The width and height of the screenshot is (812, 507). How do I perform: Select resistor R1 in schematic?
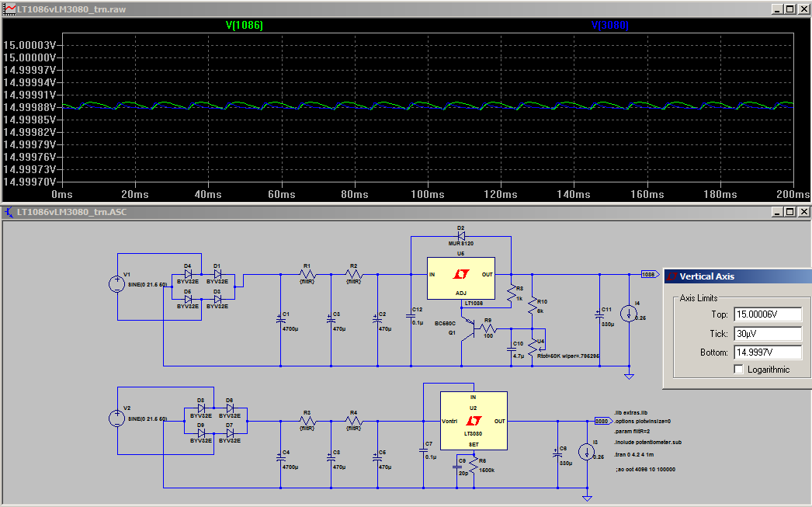[x=307, y=274]
